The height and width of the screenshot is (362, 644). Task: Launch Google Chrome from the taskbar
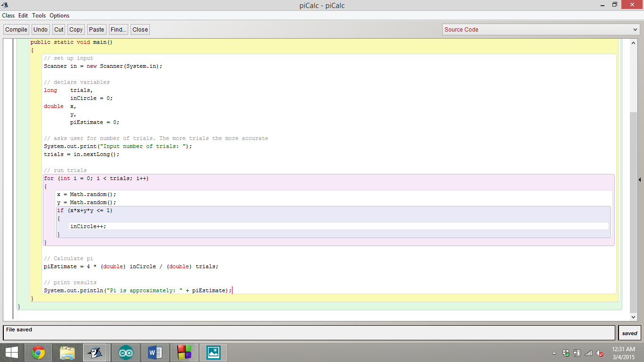38,352
